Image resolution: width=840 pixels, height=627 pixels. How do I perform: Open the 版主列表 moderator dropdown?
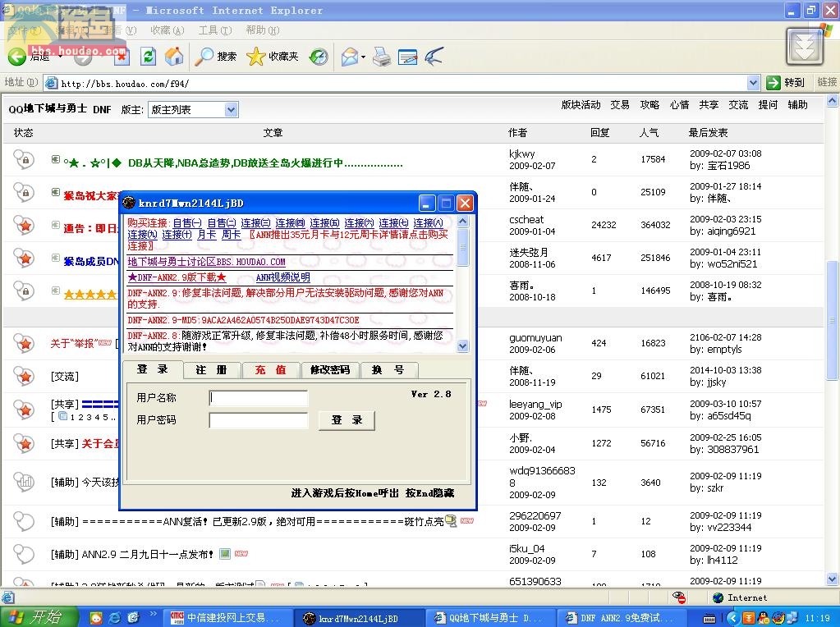pos(193,110)
